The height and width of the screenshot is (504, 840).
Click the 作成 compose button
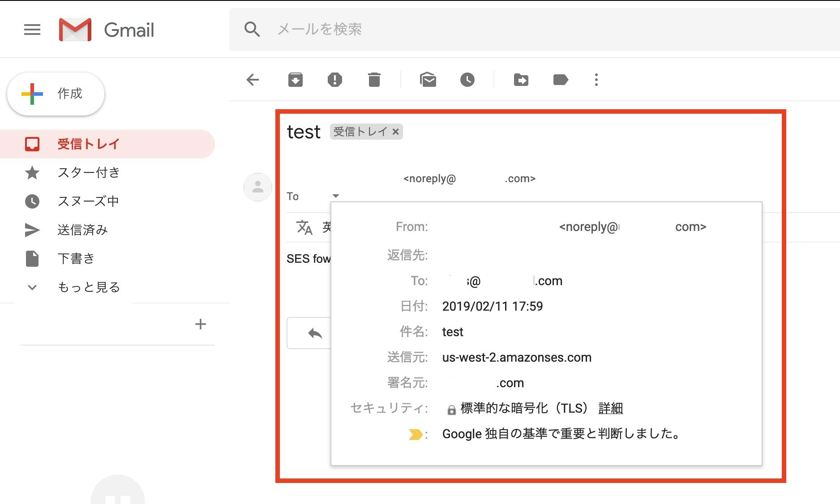56,94
